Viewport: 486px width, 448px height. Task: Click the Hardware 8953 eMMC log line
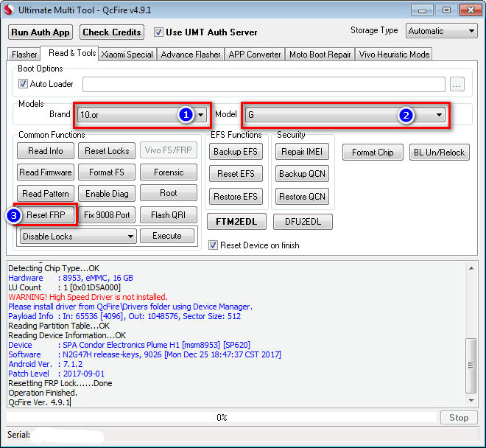pos(71,278)
